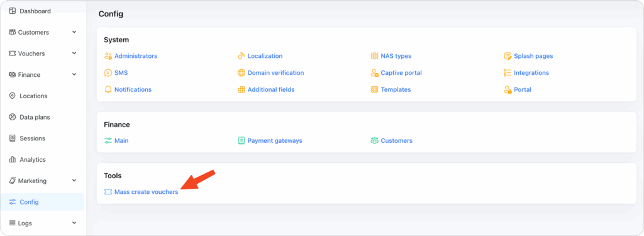Click the Marketing bell icon in sidebar
This screenshot has width=644, height=236.
tap(13, 181)
